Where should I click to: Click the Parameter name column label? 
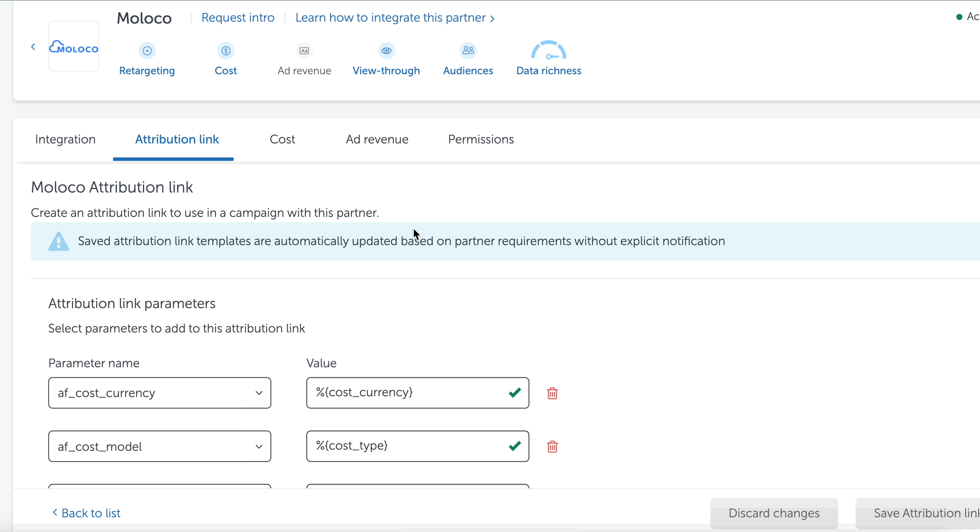pos(94,363)
